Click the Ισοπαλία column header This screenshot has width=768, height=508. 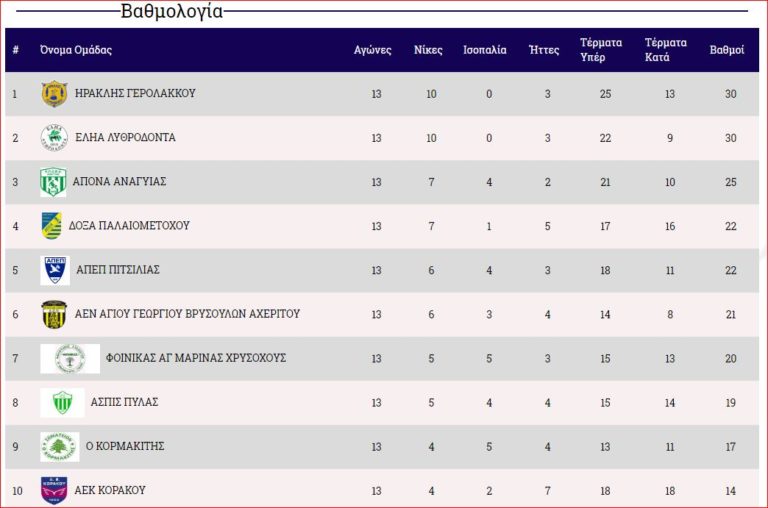click(x=485, y=50)
